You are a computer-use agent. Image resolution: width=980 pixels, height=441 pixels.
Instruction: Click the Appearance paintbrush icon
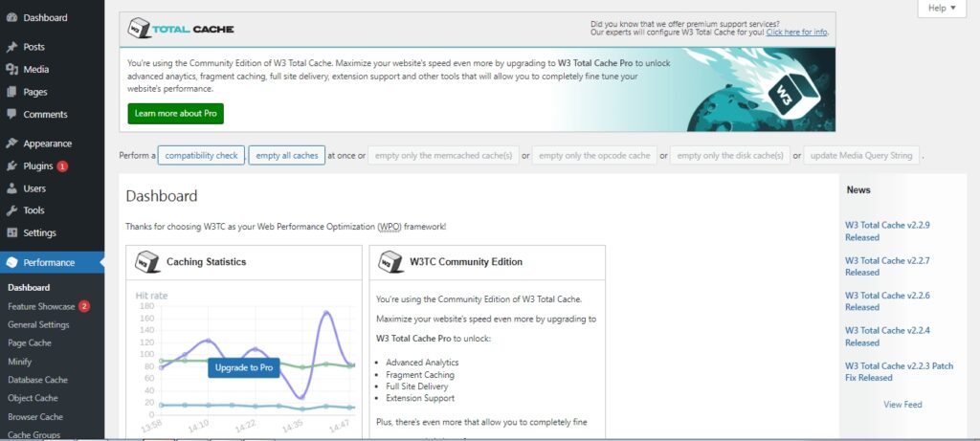point(11,143)
